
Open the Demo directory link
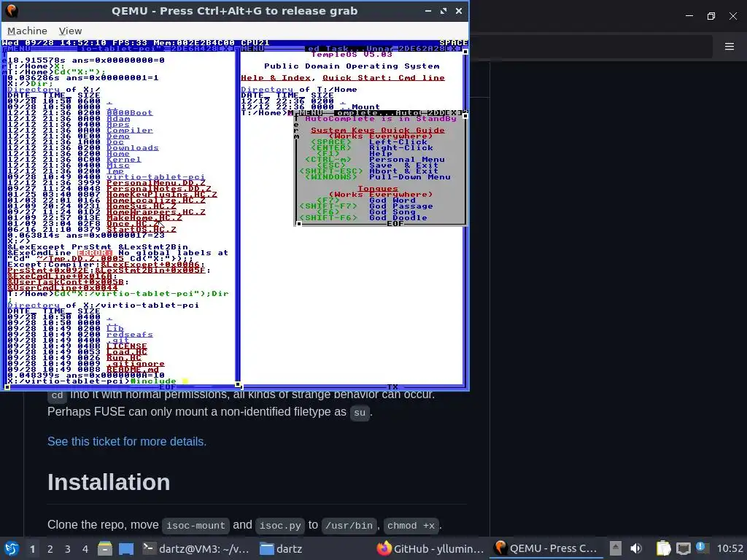[x=118, y=136]
